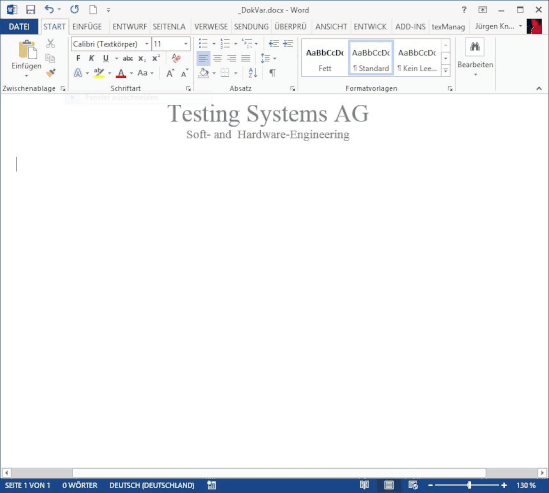
Task: Click the Einfügen paste icon
Action: pyautogui.click(x=27, y=49)
